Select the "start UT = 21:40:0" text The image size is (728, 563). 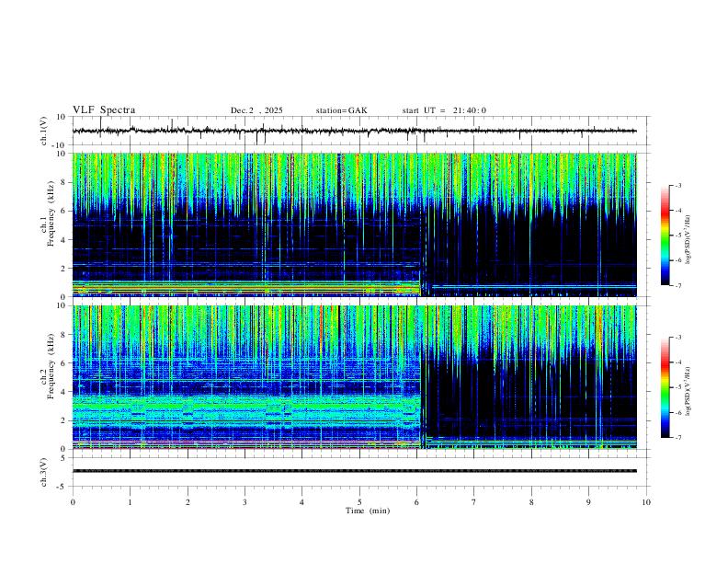[x=444, y=110]
